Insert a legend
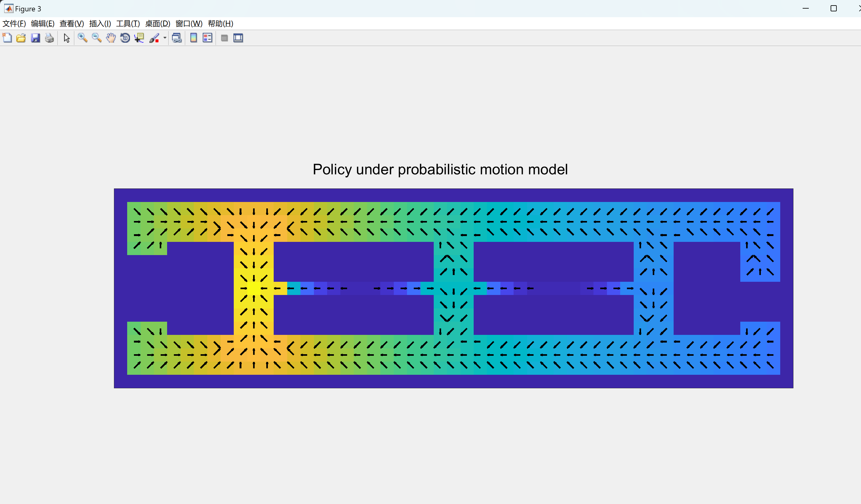Screen dimensions: 861x504 [x=207, y=38]
